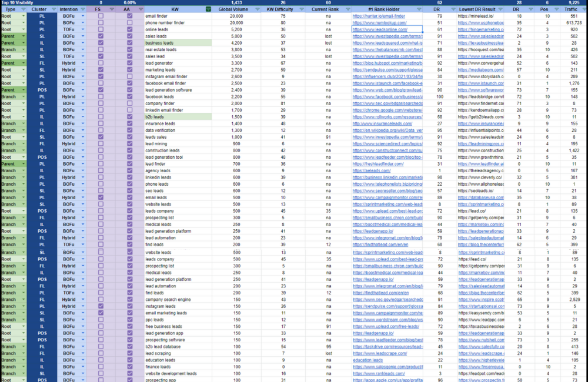
Task: Select the 'seo leads' keyword cell
Action: tap(178, 191)
